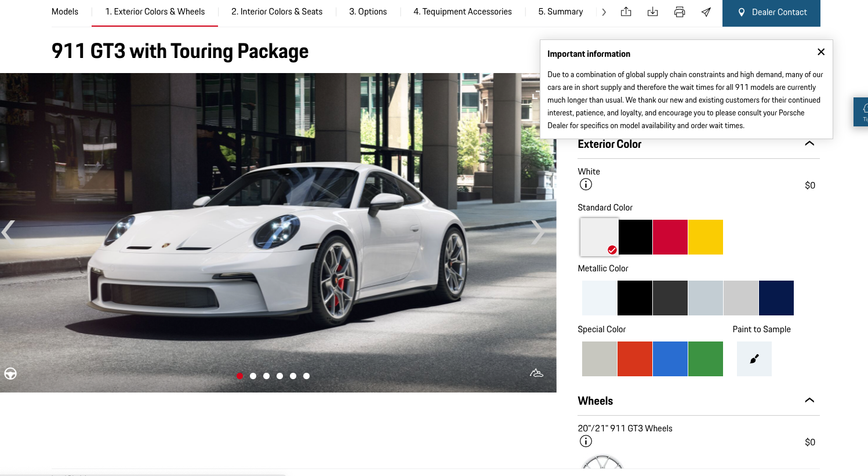Choose the yellow standard color swatch
Screen dimensions: 868x476
point(705,237)
